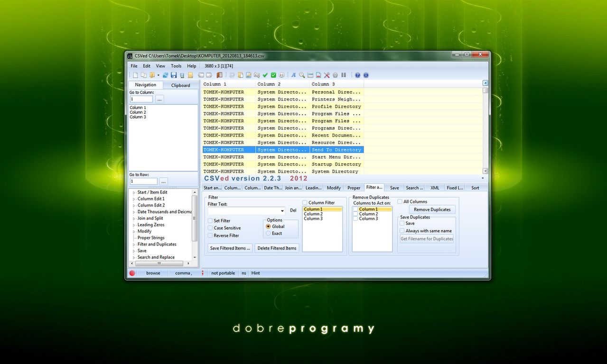Click the crossed tools icon in the toolbar
Viewport: 607px width, 364px height.
click(x=327, y=75)
